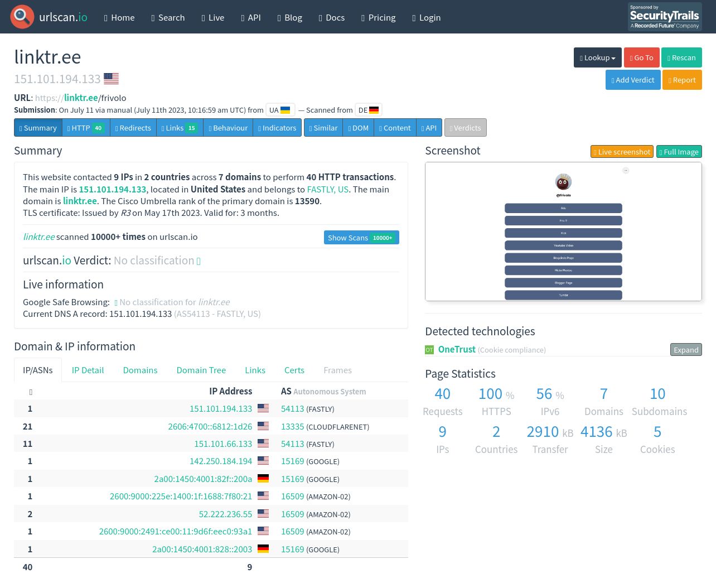The image size is (716, 588).
Task: Click the Germany flag beside Scanned from DE
Action: pyautogui.click(x=374, y=110)
